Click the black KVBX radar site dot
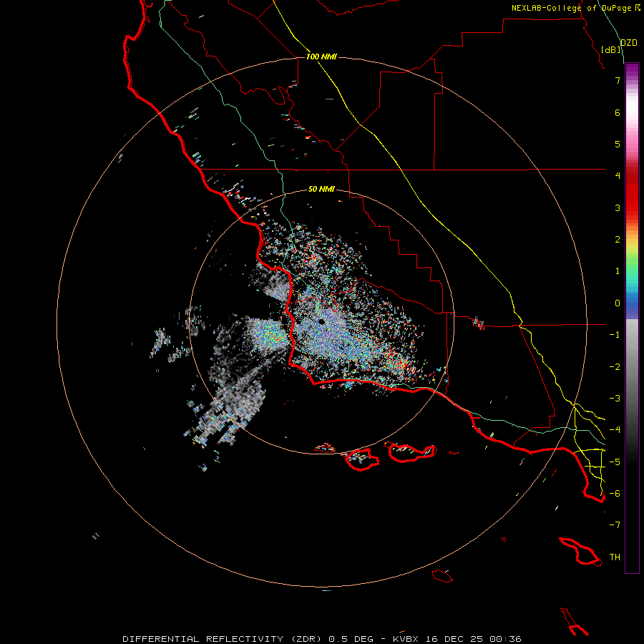The height and width of the screenshot is (644, 644). click(321, 321)
